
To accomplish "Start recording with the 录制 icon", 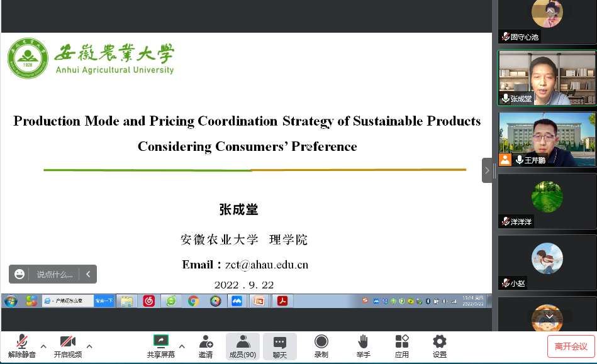I will (321, 346).
